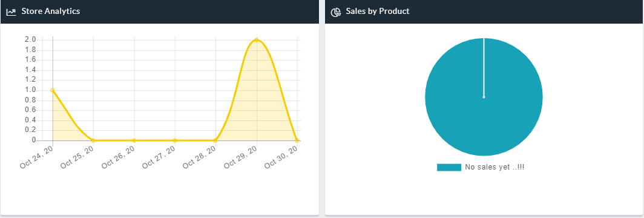Screen dimensions: 644x218
Task: Toggle the teal legend swatch
Action: (x=449, y=168)
